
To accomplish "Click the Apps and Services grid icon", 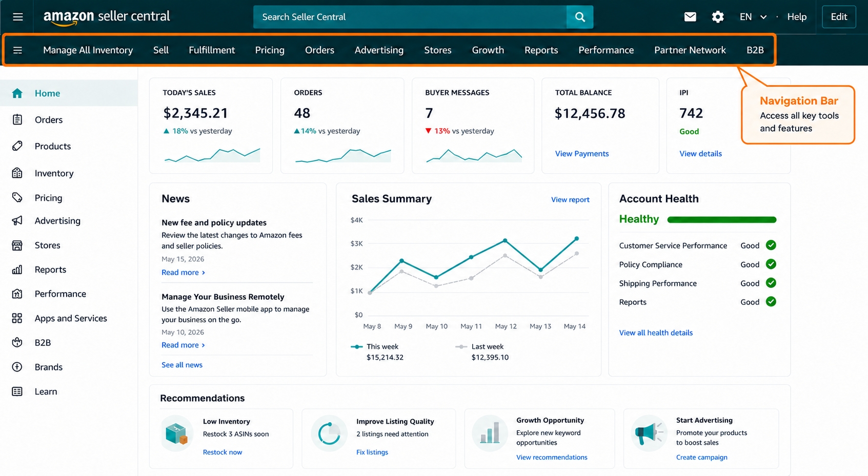I will pyautogui.click(x=17, y=318).
